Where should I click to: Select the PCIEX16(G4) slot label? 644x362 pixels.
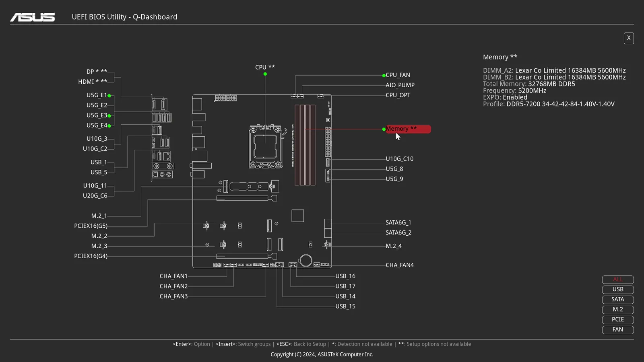[91, 256]
